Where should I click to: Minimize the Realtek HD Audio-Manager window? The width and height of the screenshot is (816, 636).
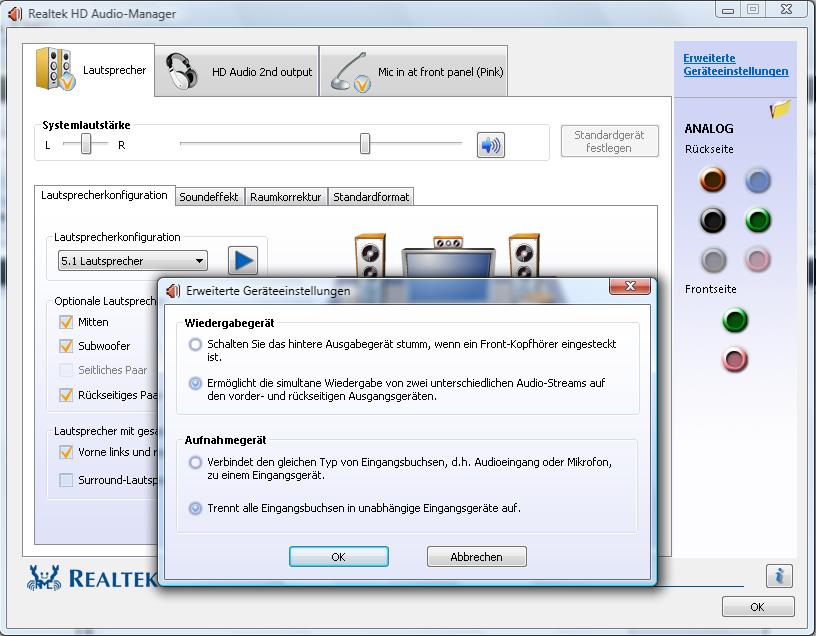point(728,9)
